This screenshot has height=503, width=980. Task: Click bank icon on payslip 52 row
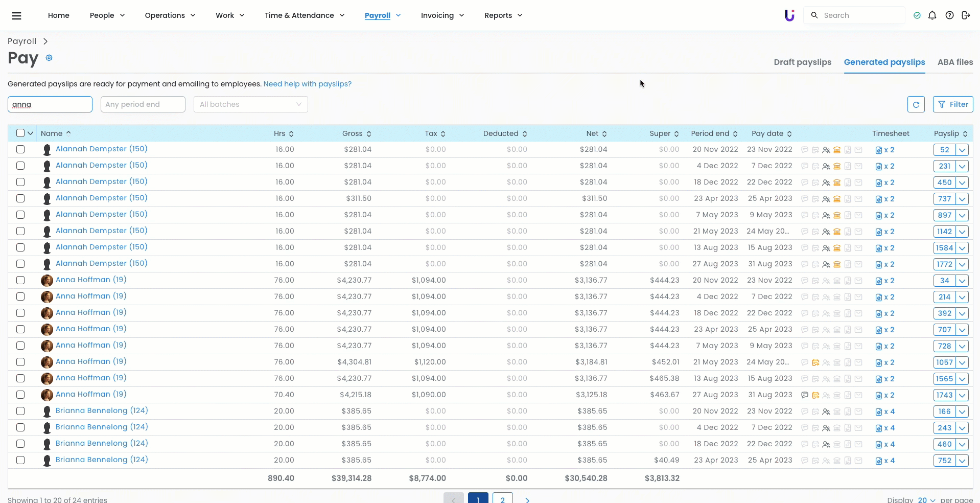(837, 150)
